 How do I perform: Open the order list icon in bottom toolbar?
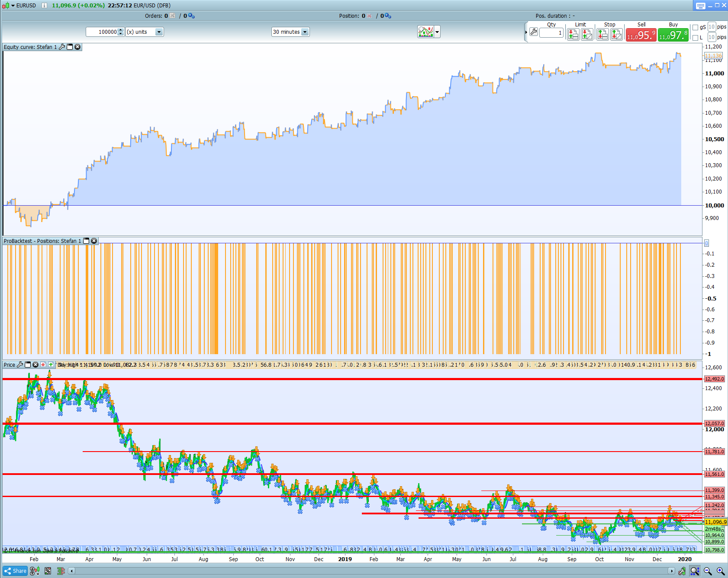click(48, 571)
